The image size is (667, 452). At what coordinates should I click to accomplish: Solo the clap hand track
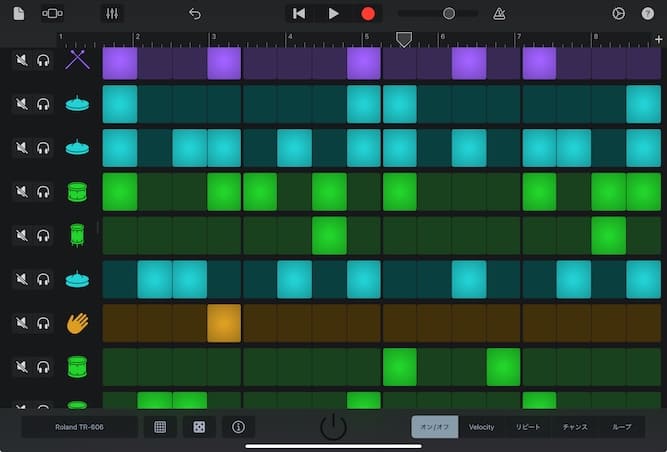(x=43, y=323)
